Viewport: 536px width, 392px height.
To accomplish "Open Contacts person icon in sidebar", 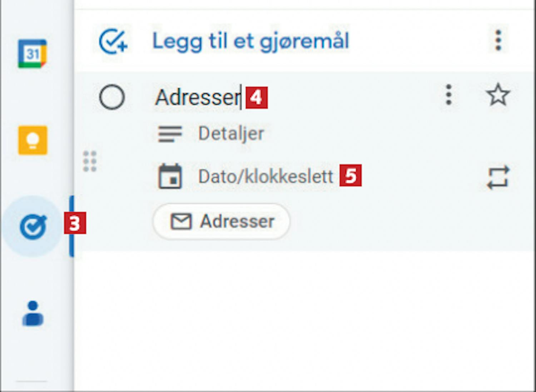I will pos(33,313).
